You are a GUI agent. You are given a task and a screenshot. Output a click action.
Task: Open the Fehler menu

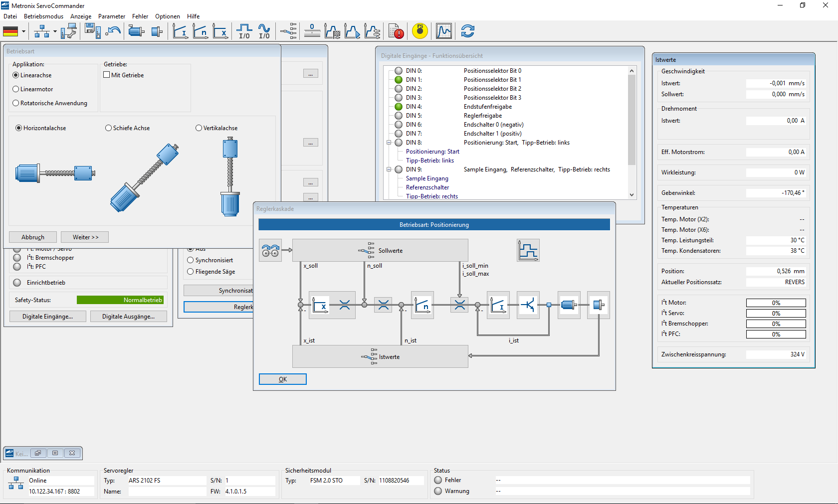(140, 16)
